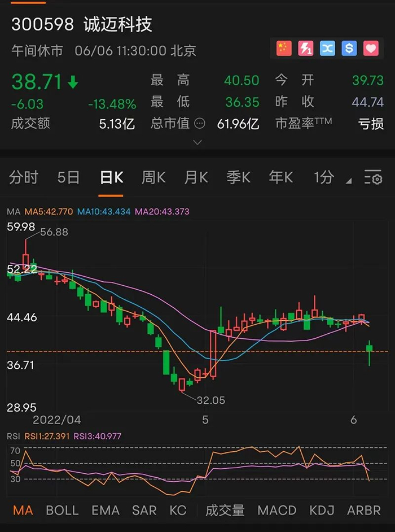Select the 周K weekly chart tab
This screenshot has height=532, width=395.
pos(153,177)
